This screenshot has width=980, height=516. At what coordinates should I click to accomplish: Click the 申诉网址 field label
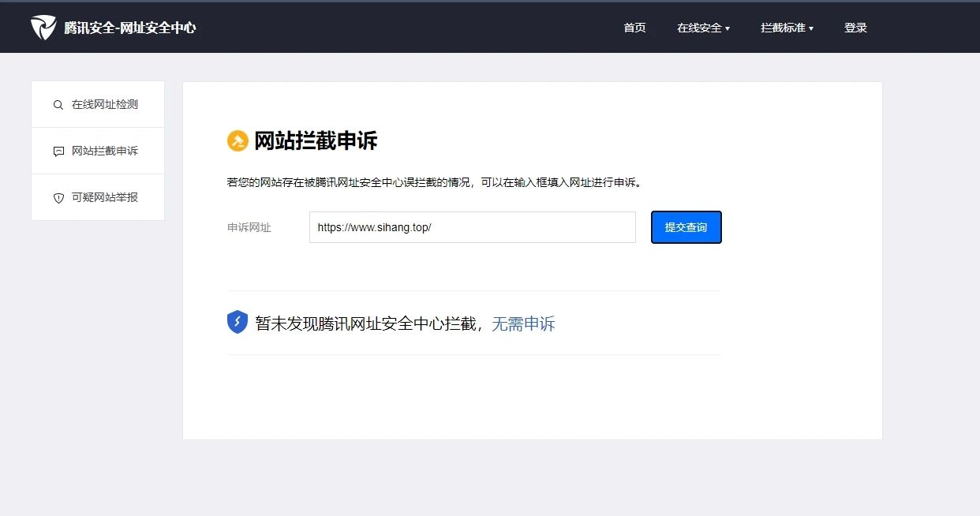coord(249,227)
